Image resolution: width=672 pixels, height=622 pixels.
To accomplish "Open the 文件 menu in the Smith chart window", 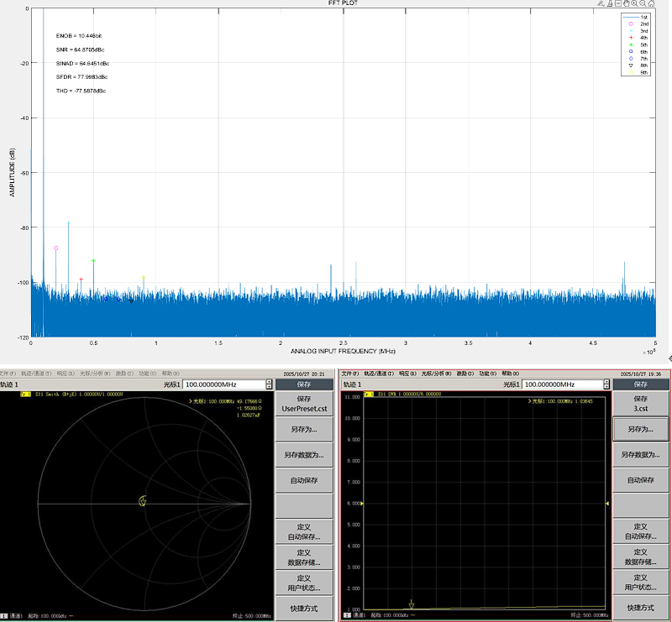I will tap(8, 374).
